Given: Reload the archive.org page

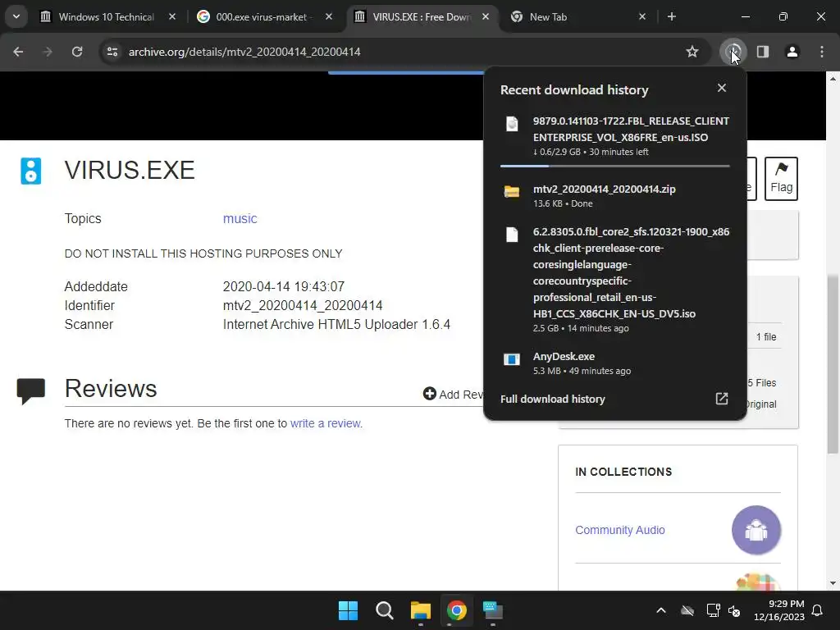Looking at the screenshot, I should [77, 52].
